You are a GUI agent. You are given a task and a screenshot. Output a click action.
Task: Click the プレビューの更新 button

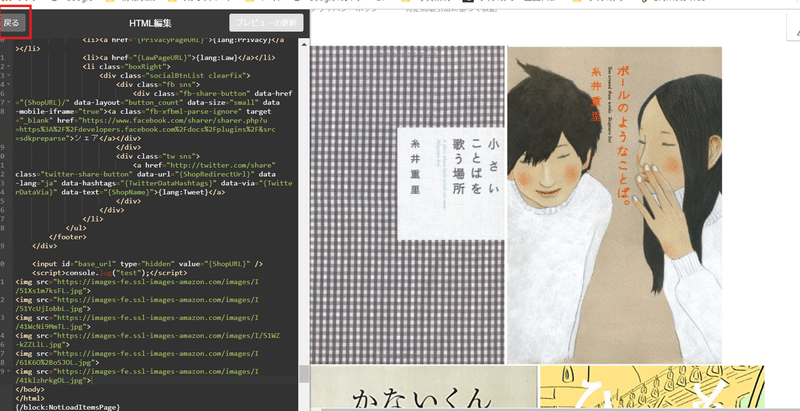click(x=266, y=23)
